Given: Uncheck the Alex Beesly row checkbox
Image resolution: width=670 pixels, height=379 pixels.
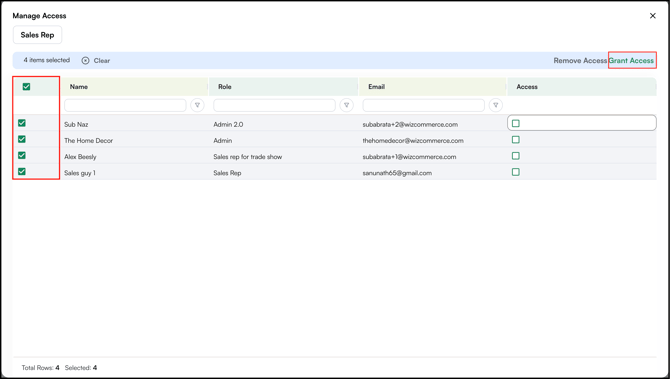Looking at the screenshot, I should (22, 156).
